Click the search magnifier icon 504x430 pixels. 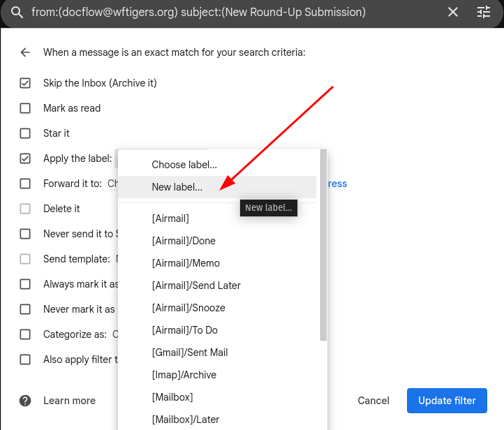click(x=17, y=13)
